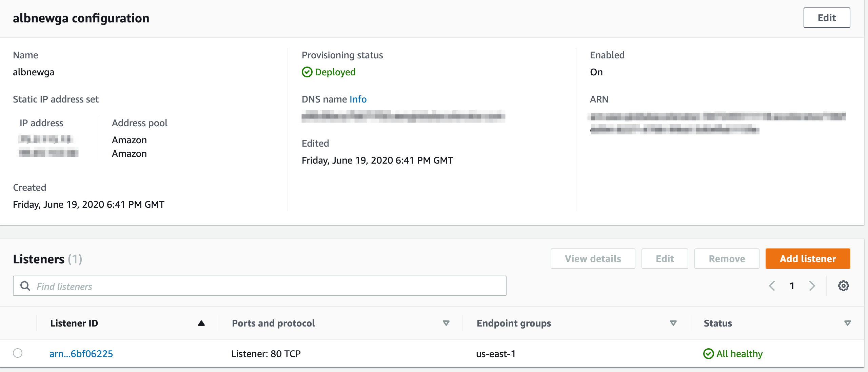This screenshot has width=868, height=372.
Task: Click the Endpoint groups column header
Action: point(514,323)
